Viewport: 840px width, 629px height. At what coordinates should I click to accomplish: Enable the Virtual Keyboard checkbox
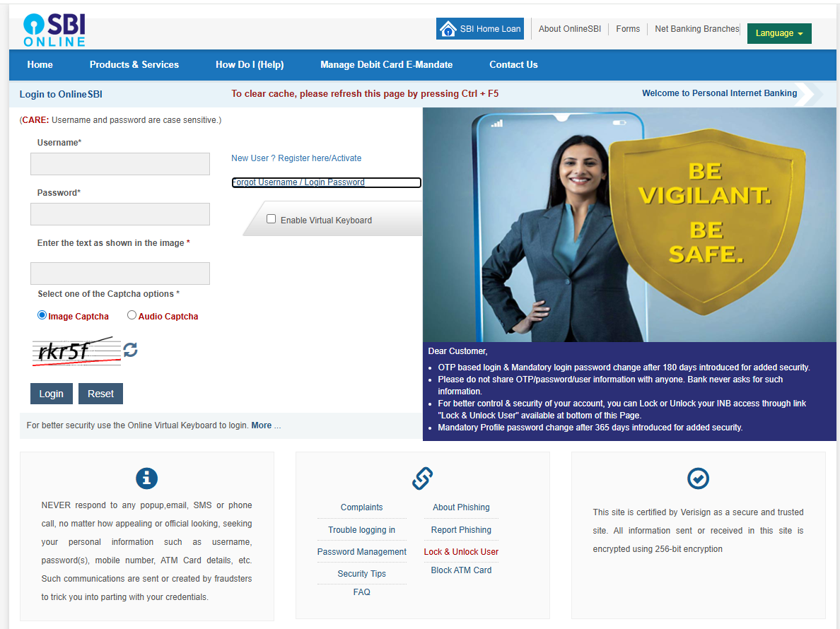point(271,219)
